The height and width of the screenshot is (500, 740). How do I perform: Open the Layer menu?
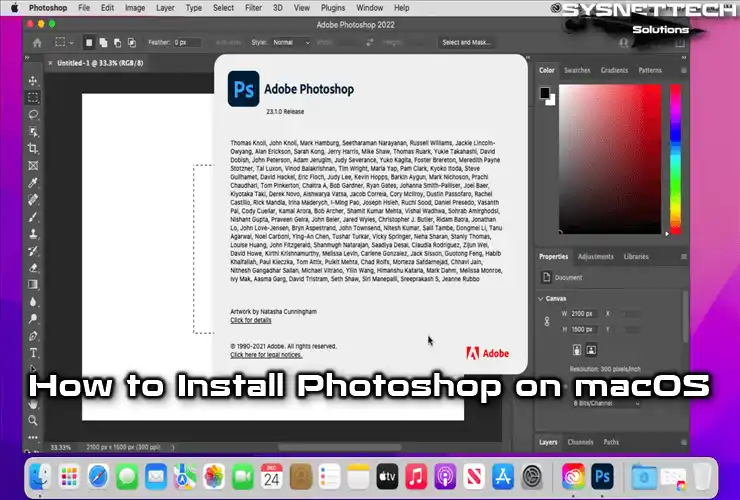165,8
